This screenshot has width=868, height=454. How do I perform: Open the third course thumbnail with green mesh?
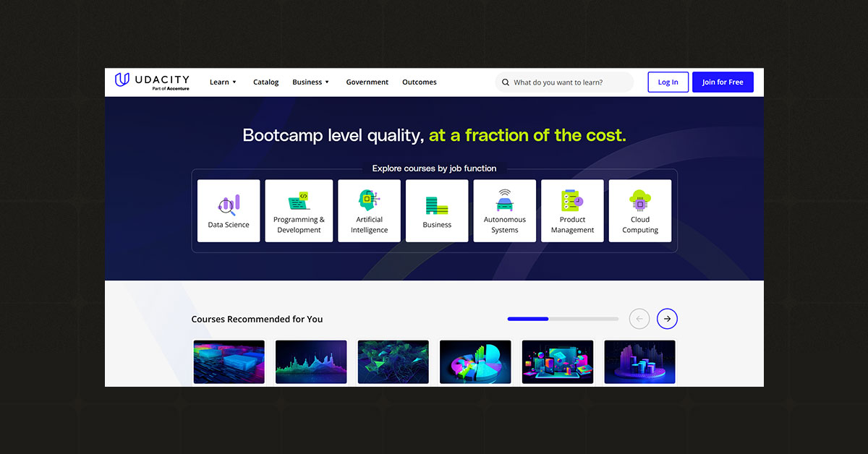coord(393,362)
